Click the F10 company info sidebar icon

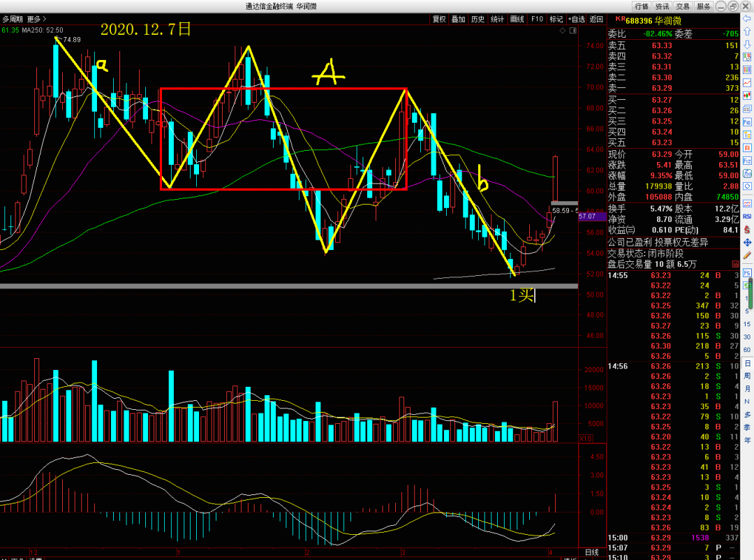click(747, 122)
